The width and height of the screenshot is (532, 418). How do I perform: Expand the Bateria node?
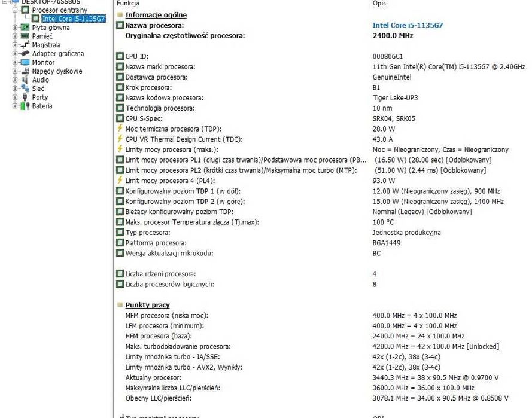click(15, 106)
